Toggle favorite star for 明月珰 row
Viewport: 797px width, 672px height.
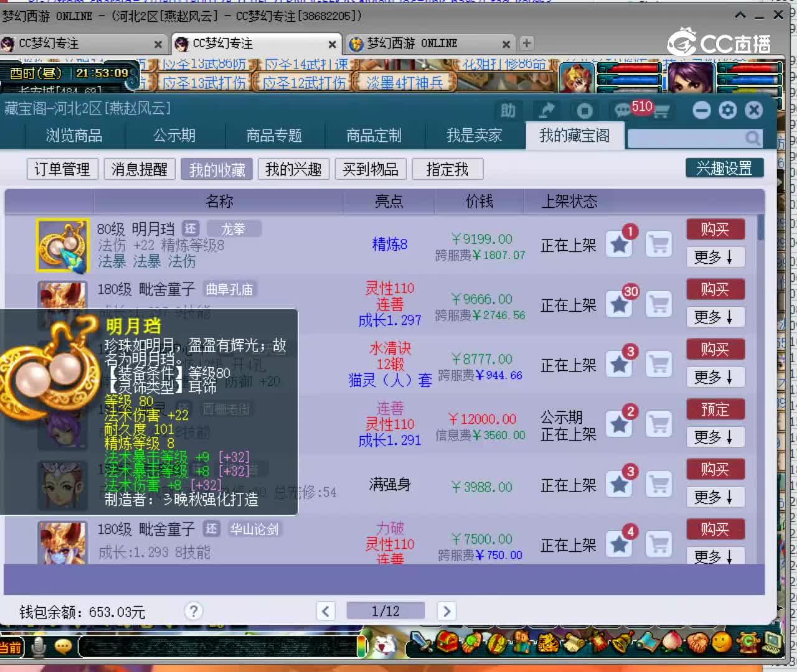619,245
